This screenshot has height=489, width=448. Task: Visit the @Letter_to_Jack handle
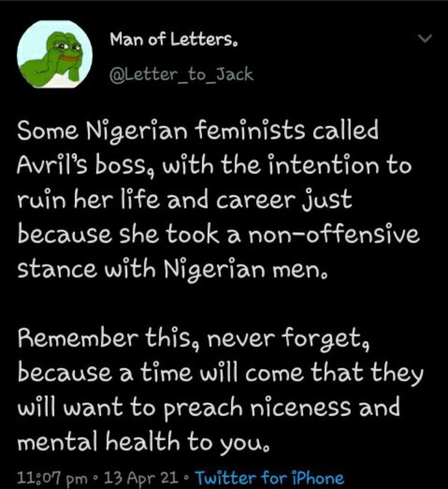pyautogui.click(x=182, y=75)
